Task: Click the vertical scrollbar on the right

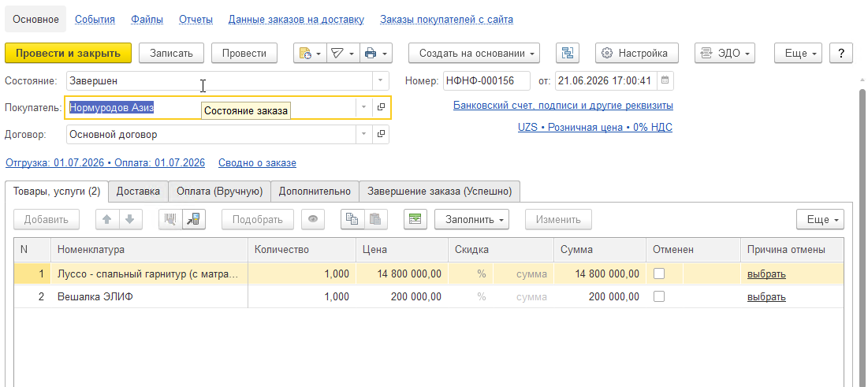Action: (862, 238)
